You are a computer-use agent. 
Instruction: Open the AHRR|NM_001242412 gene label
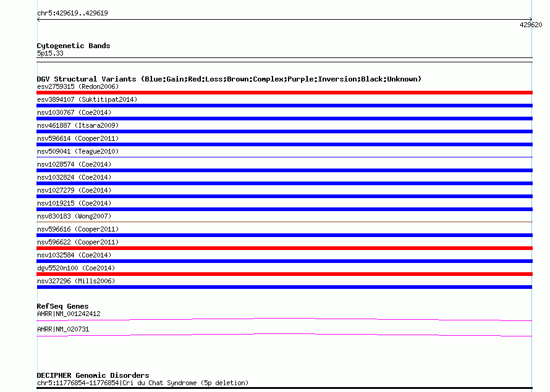click(69, 314)
